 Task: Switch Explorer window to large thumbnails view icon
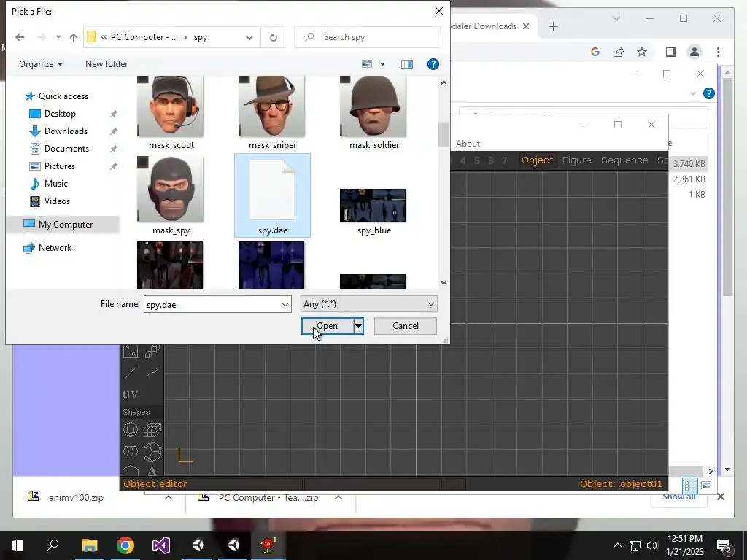706,485
